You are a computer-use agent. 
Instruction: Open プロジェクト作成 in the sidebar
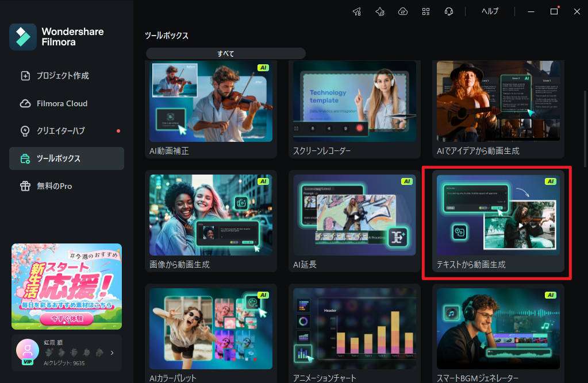[x=62, y=76]
